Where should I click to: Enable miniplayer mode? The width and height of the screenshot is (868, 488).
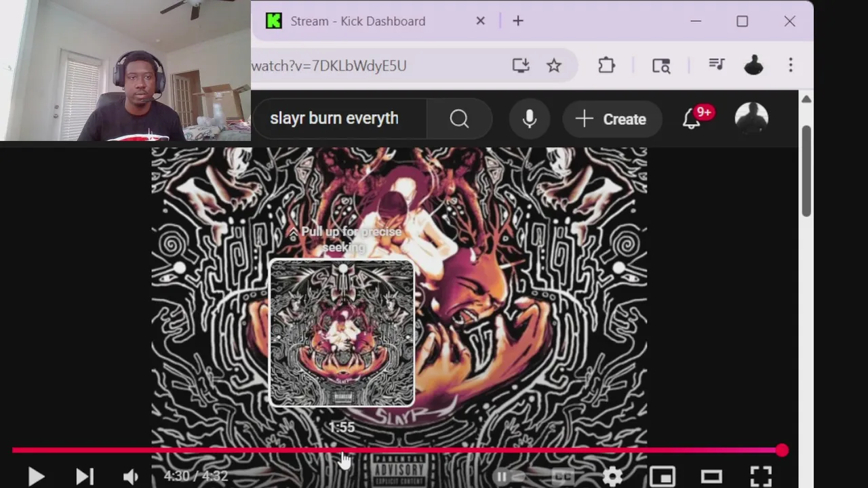[663, 476]
